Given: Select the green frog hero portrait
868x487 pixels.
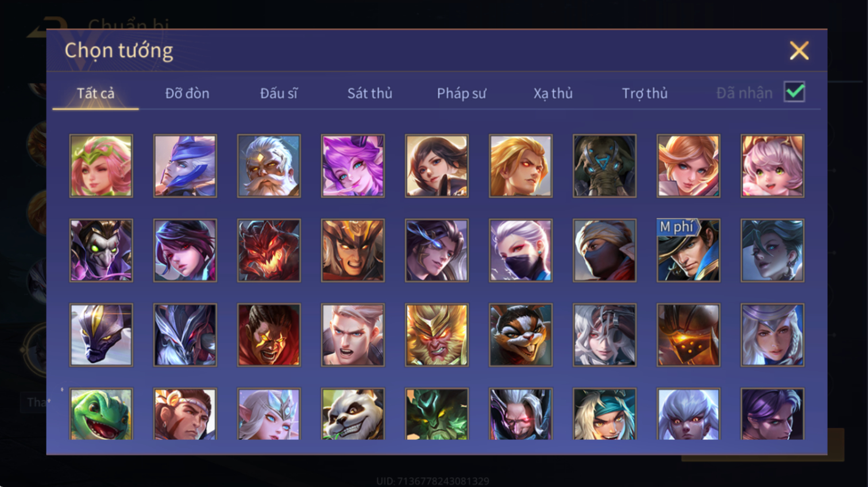Looking at the screenshot, I should click(101, 414).
